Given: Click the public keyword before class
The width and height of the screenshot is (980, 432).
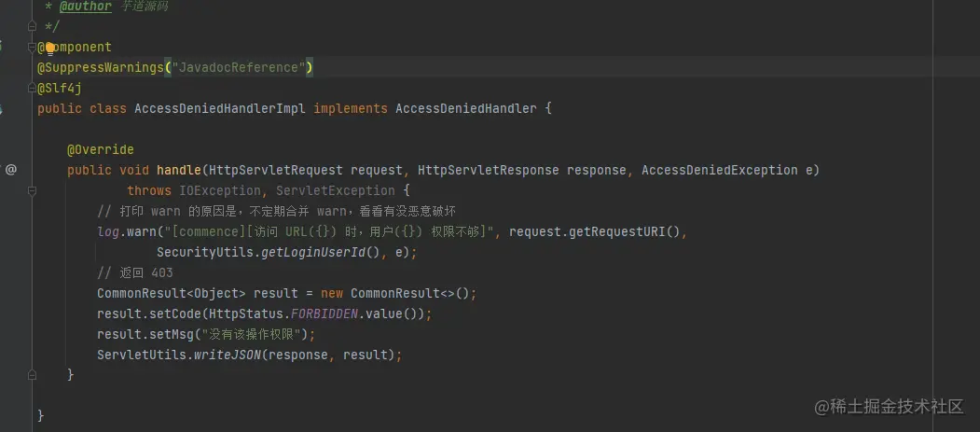Looking at the screenshot, I should [x=60, y=109].
